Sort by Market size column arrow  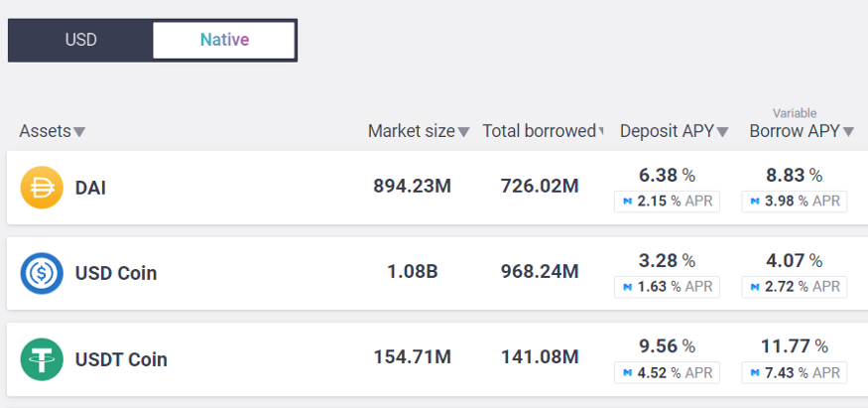(463, 132)
